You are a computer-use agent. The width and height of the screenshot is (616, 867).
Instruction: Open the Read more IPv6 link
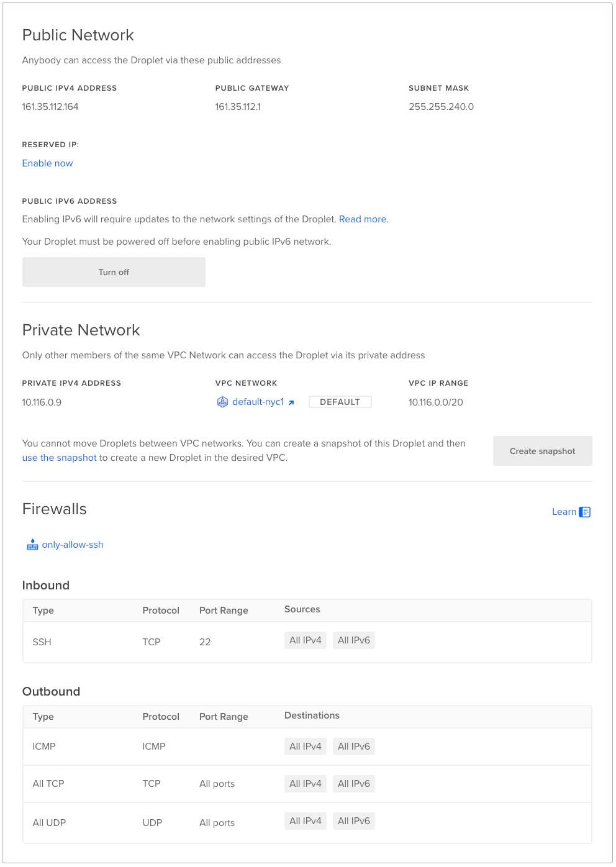click(363, 219)
